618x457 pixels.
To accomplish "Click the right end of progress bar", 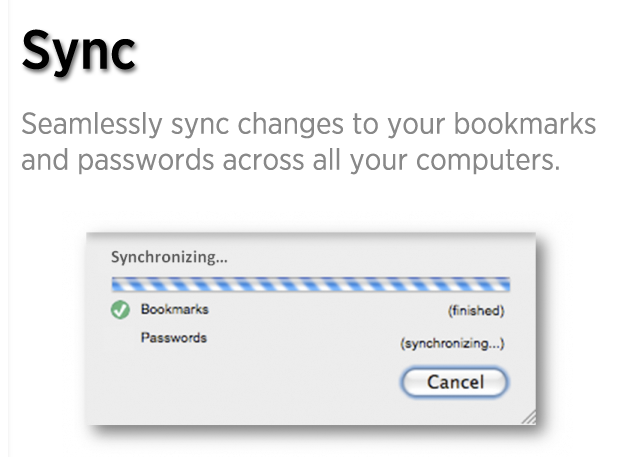I will coord(504,284).
